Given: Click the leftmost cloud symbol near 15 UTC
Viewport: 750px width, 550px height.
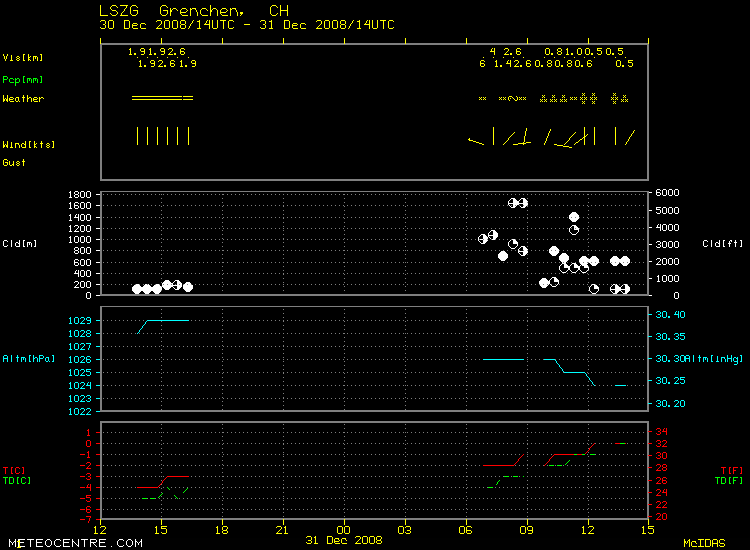Looking at the screenshot, I should [x=137, y=289].
